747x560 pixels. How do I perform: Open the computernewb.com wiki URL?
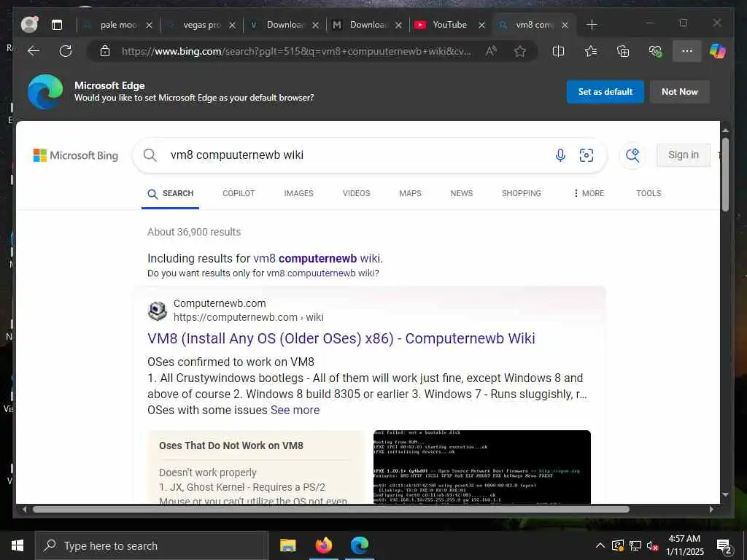(x=248, y=317)
